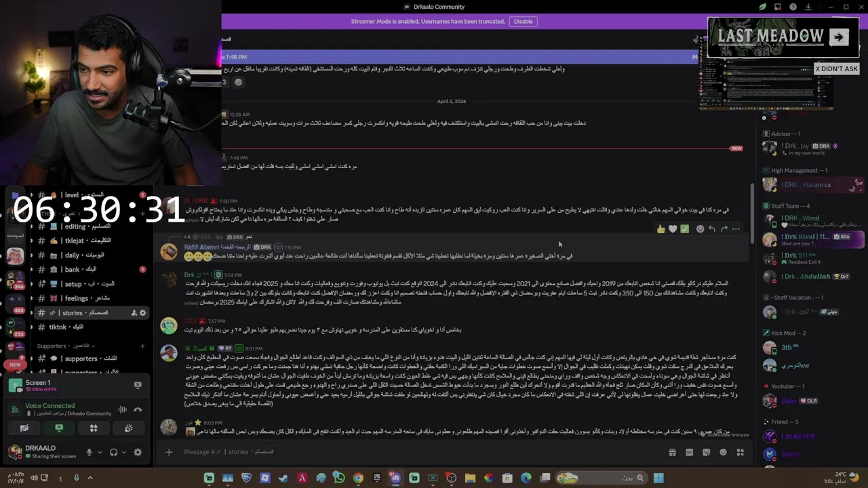
Task: Deafen the headphones
Action: click(113, 452)
